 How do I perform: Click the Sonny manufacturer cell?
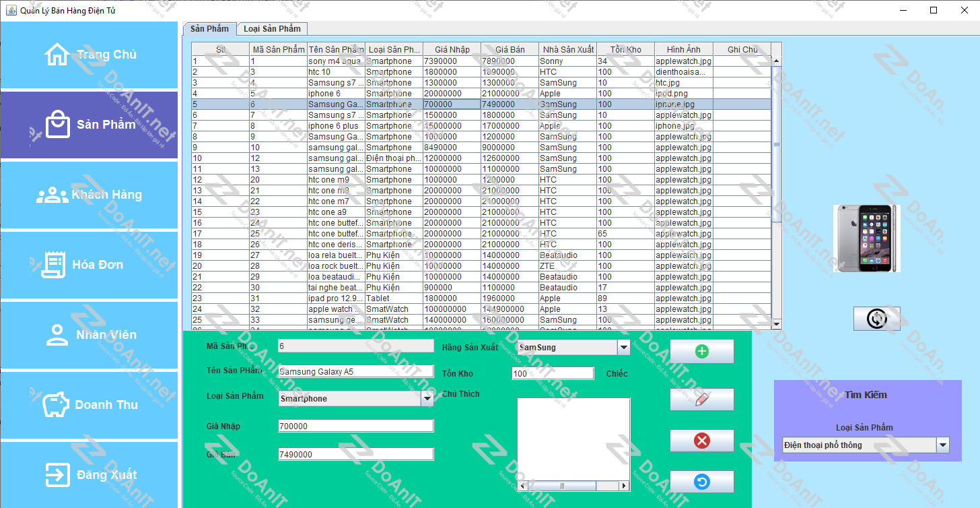567,61
